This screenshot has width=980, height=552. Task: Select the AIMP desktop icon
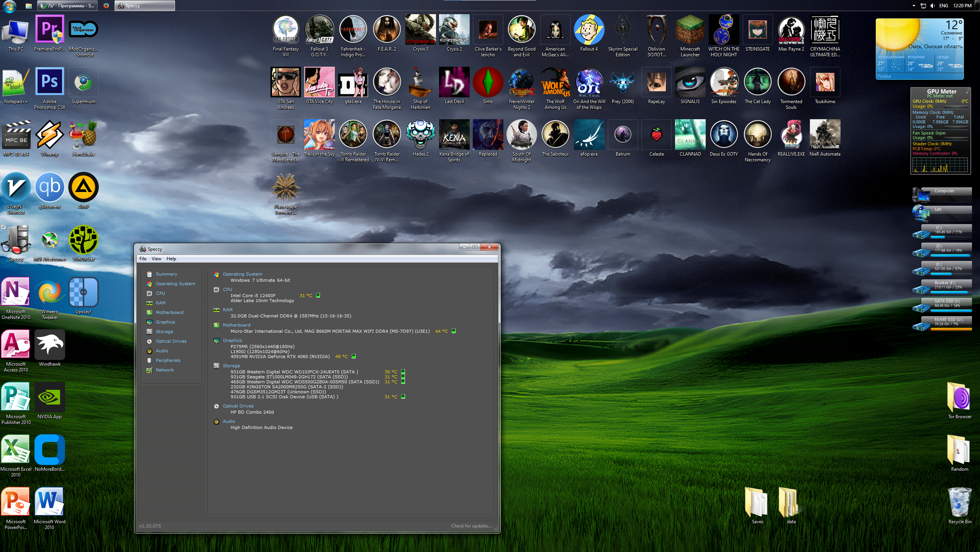83,191
